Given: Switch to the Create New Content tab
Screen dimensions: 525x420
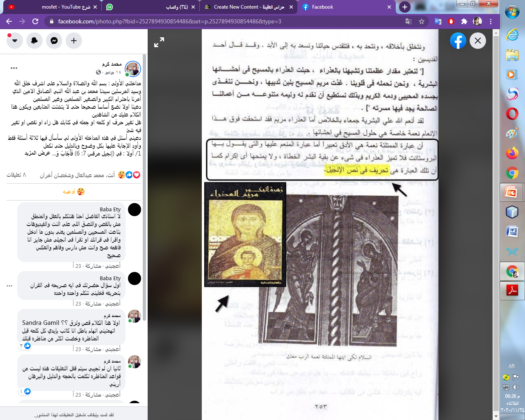Looking at the screenshot, I should (x=249, y=7).
